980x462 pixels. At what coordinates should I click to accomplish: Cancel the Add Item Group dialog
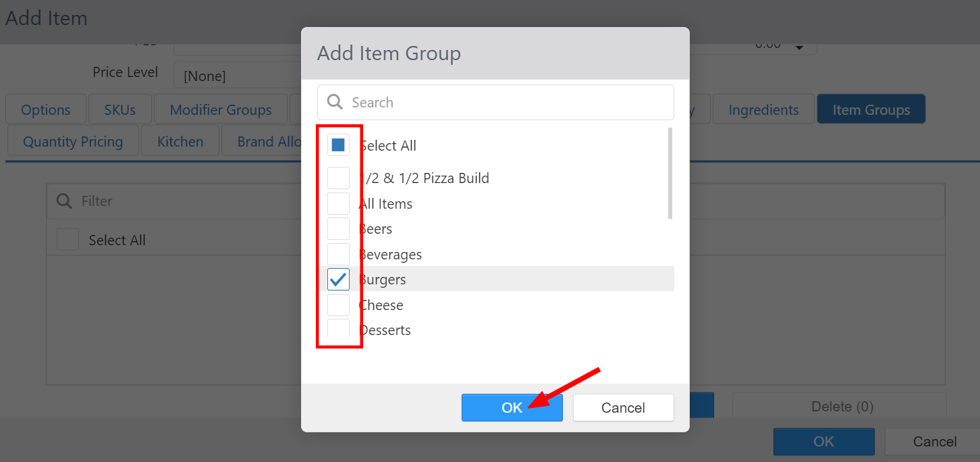(x=623, y=407)
